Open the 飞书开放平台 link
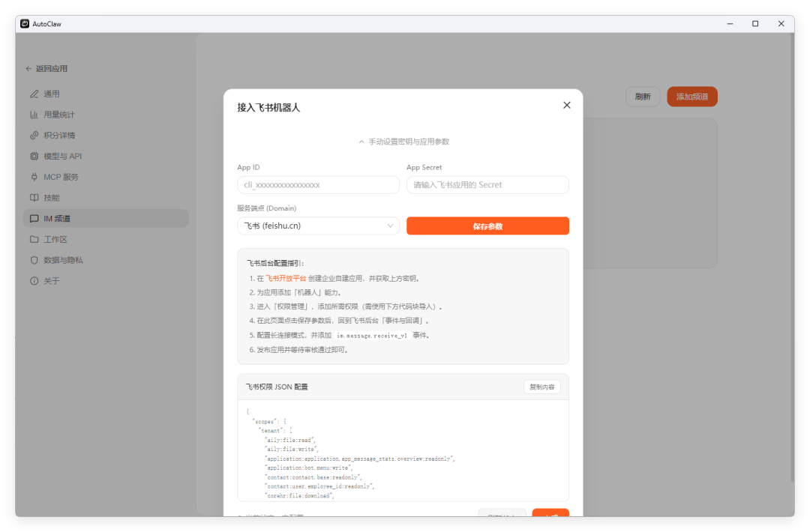Image resolution: width=810 pixels, height=532 pixels. 286,279
